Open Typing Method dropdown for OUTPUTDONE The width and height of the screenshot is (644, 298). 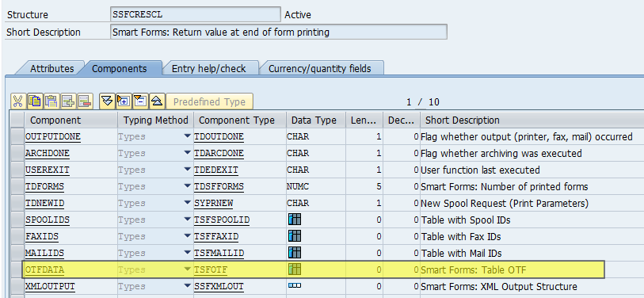[x=187, y=136]
